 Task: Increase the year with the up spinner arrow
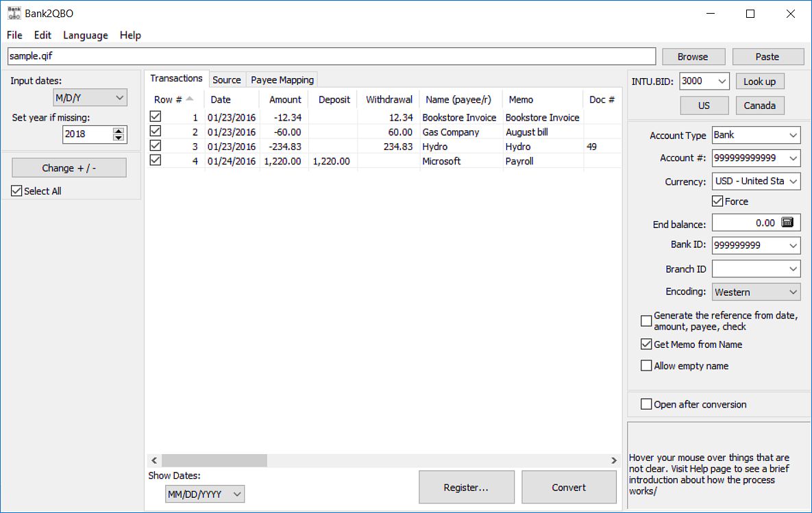[x=119, y=130]
